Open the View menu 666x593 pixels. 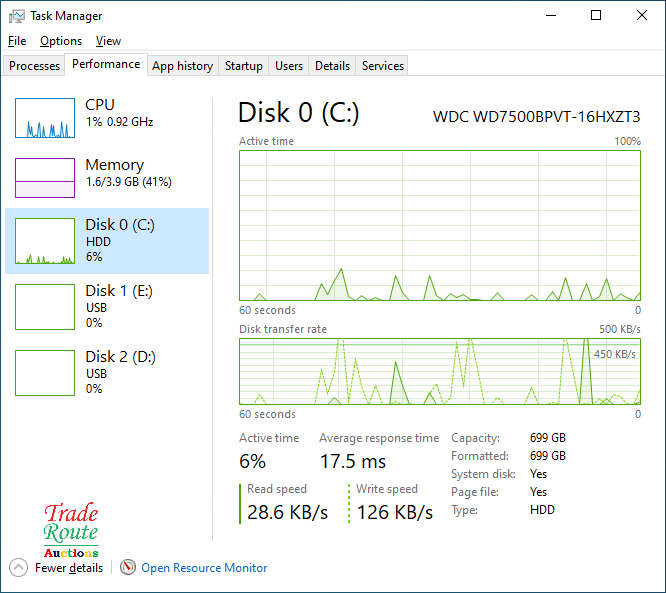tap(108, 41)
